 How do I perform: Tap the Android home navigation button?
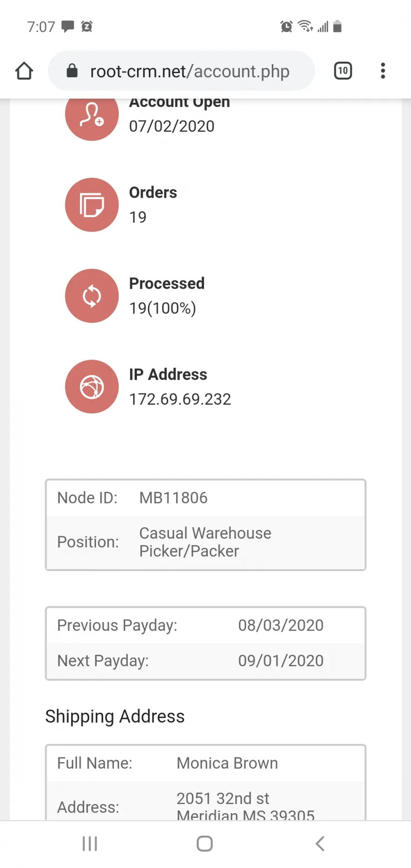(205, 844)
